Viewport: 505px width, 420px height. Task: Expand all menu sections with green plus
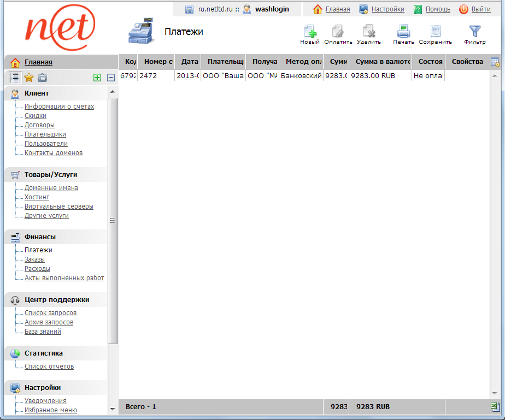point(97,78)
